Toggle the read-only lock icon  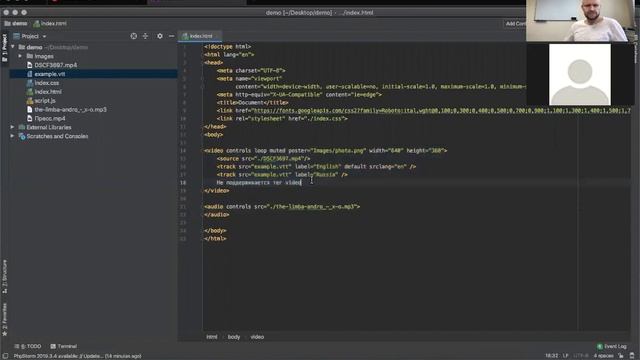(621, 356)
